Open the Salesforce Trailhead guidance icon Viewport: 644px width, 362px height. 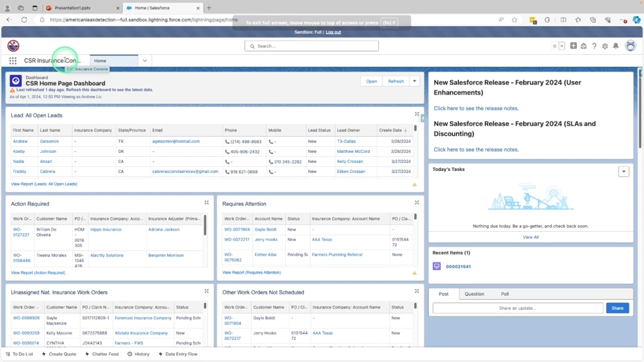click(x=584, y=46)
